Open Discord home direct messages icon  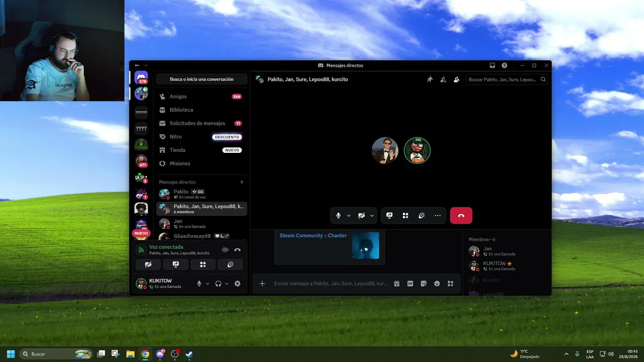141,78
